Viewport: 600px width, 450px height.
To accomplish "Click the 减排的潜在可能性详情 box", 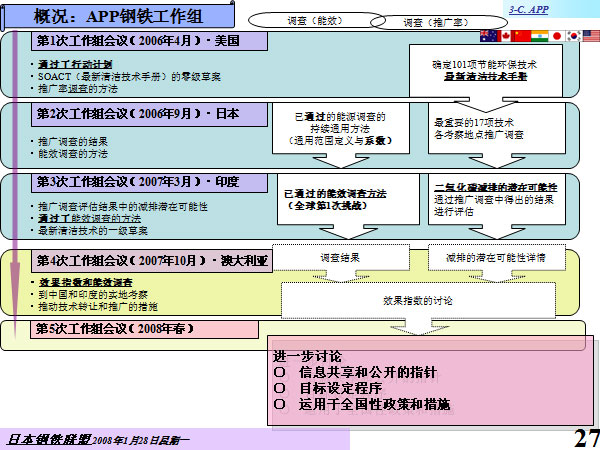I will pos(496,257).
